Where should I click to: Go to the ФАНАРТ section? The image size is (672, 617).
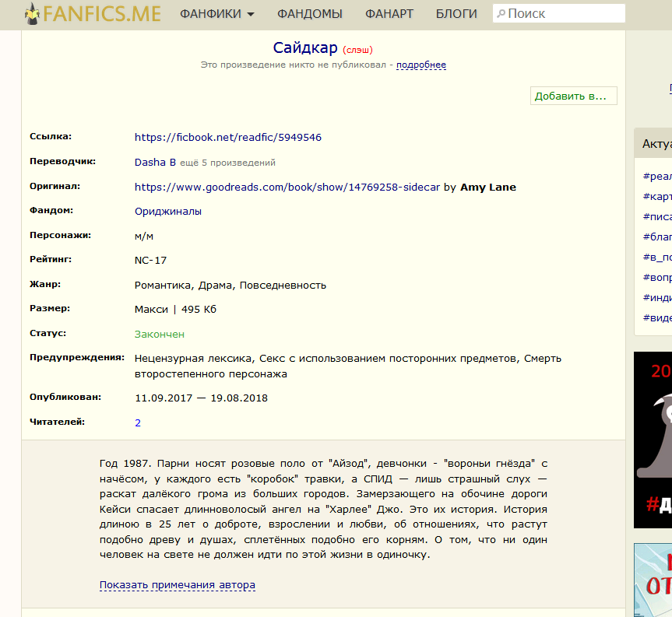[389, 14]
